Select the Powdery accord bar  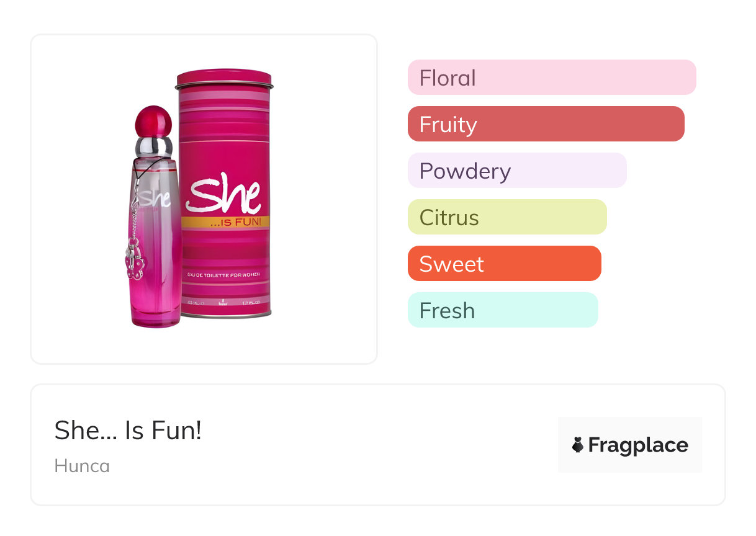tap(516, 171)
